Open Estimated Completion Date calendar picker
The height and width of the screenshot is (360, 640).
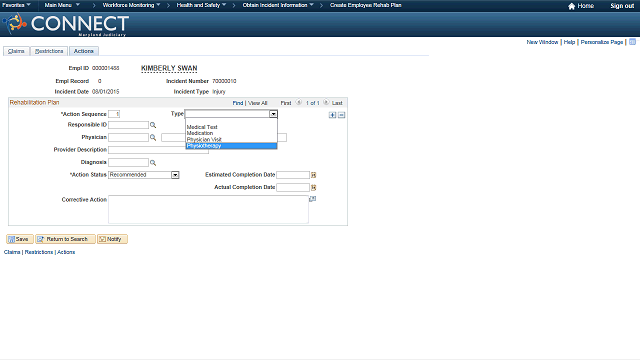[313, 175]
